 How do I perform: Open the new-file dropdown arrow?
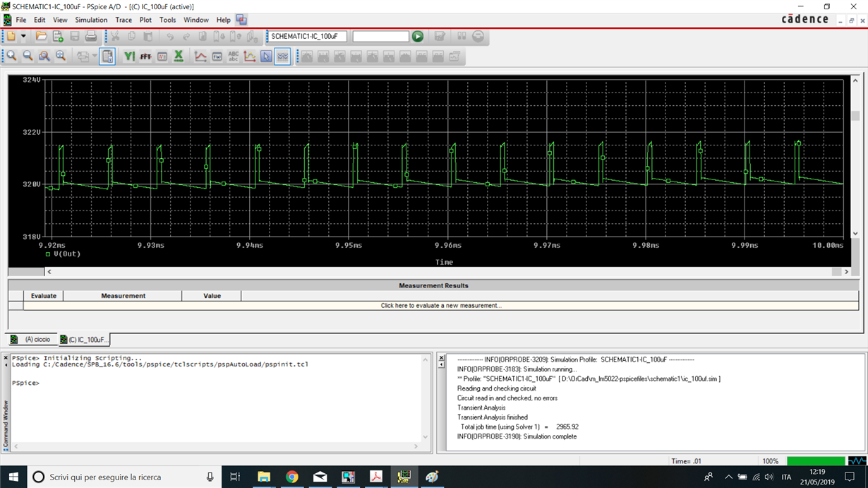point(23,36)
